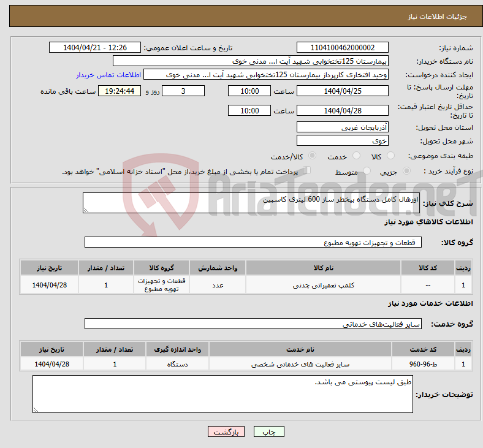
Task: Click the remaining days field showing 3
Action: 183,91
